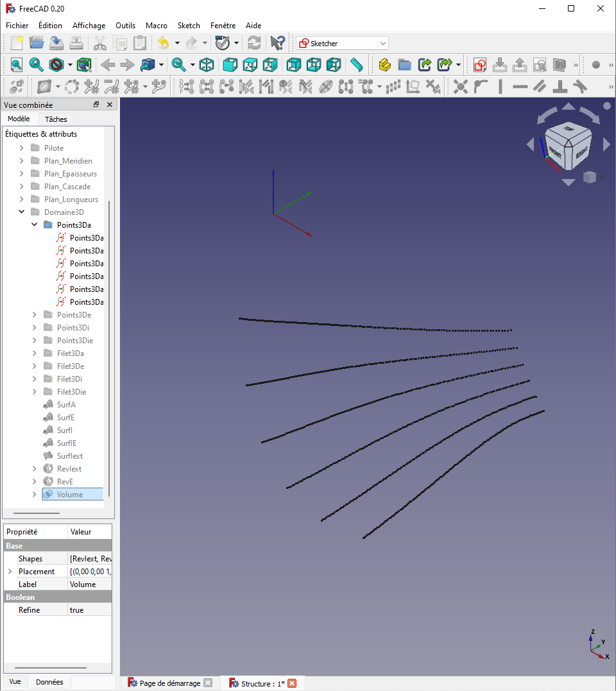Click the navigation cube in the viewport

(x=568, y=147)
